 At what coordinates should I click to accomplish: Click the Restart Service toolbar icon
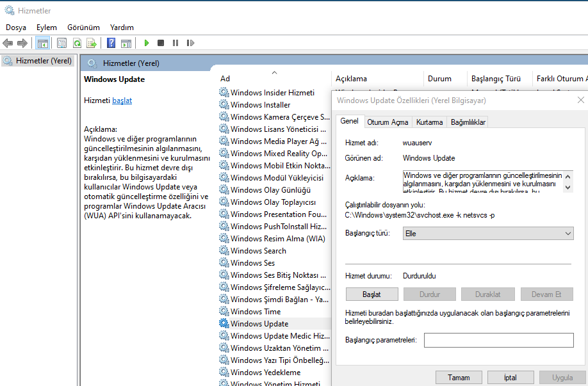[x=190, y=43]
